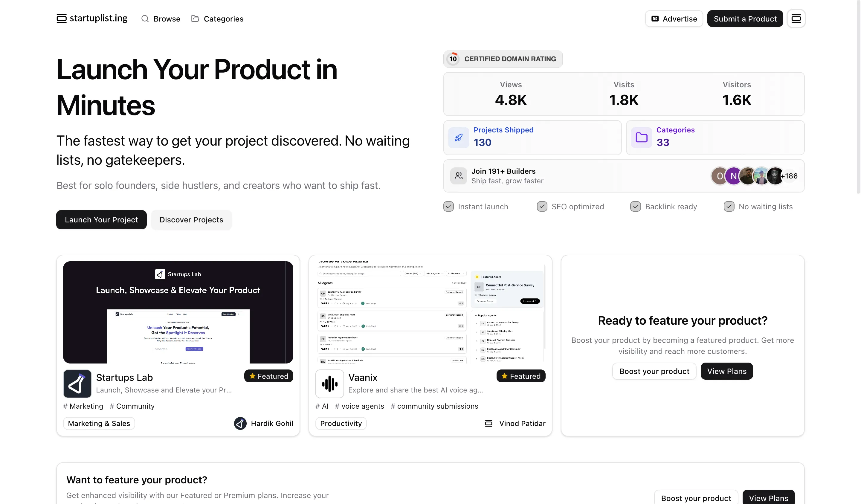Screen dimensions: 861x504
Task: Open the Categories nav item
Action: pos(217,19)
